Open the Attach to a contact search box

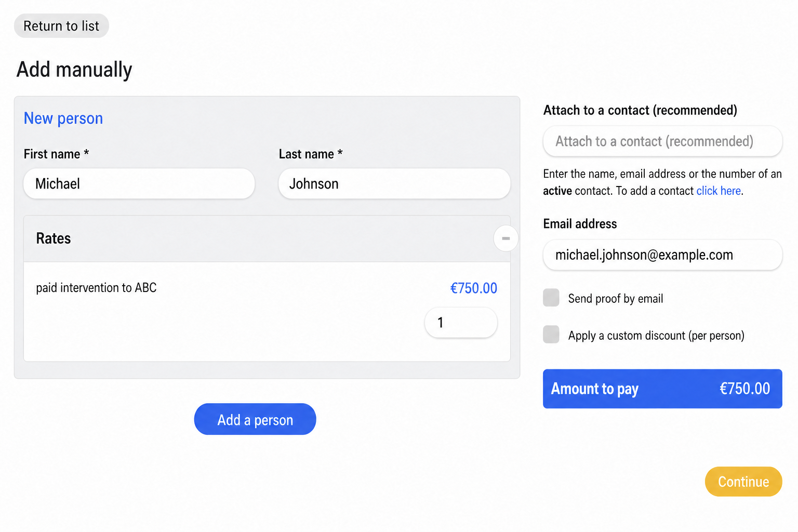click(x=662, y=141)
